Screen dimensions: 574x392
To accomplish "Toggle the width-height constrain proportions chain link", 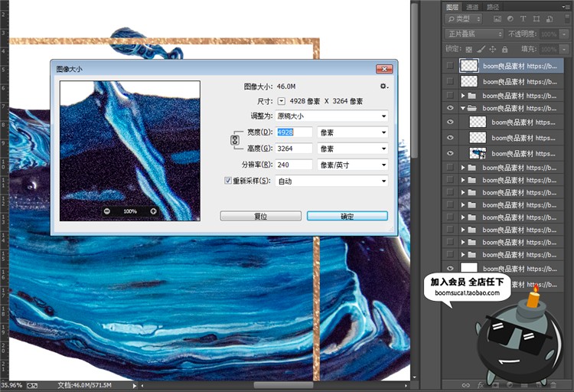I will click(x=235, y=140).
